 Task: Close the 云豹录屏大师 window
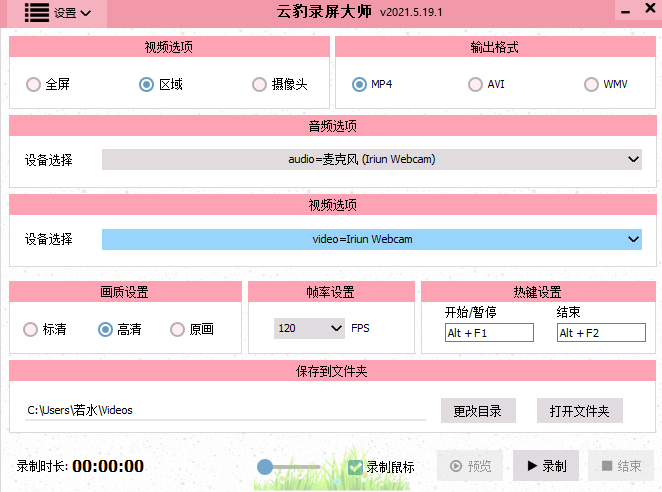(650, 8)
